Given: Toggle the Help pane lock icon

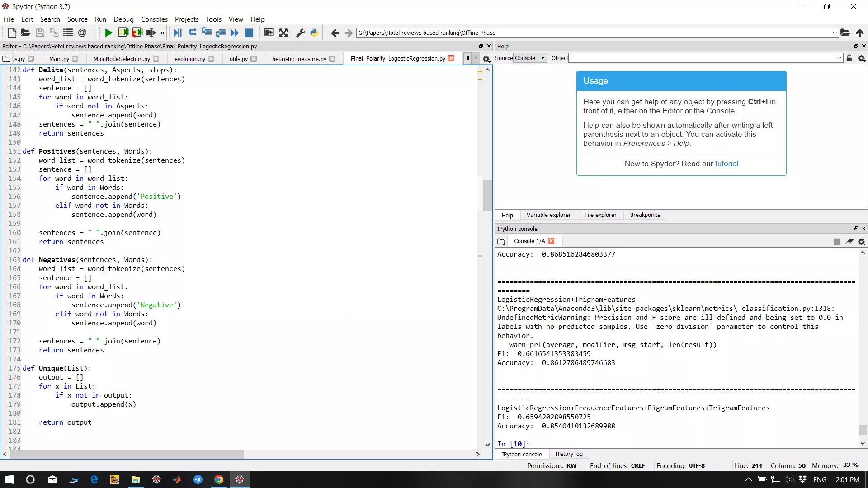Looking at the screenshot, I should click(x=849, y=58).
